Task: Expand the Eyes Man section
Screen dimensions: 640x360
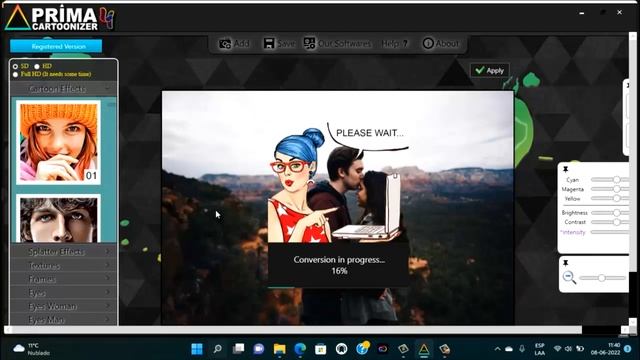Action: point(64,320)
